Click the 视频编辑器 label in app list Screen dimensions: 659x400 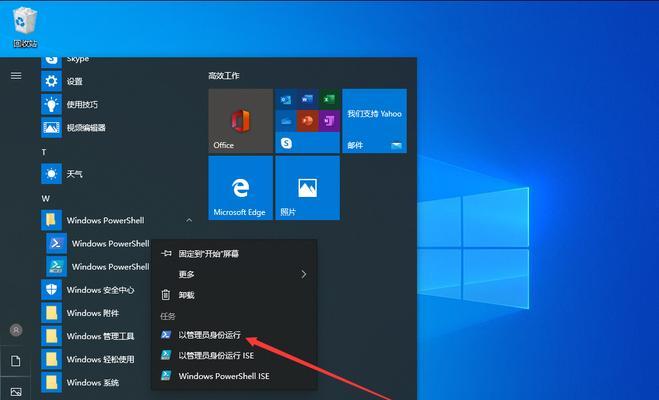pos(86,128)
